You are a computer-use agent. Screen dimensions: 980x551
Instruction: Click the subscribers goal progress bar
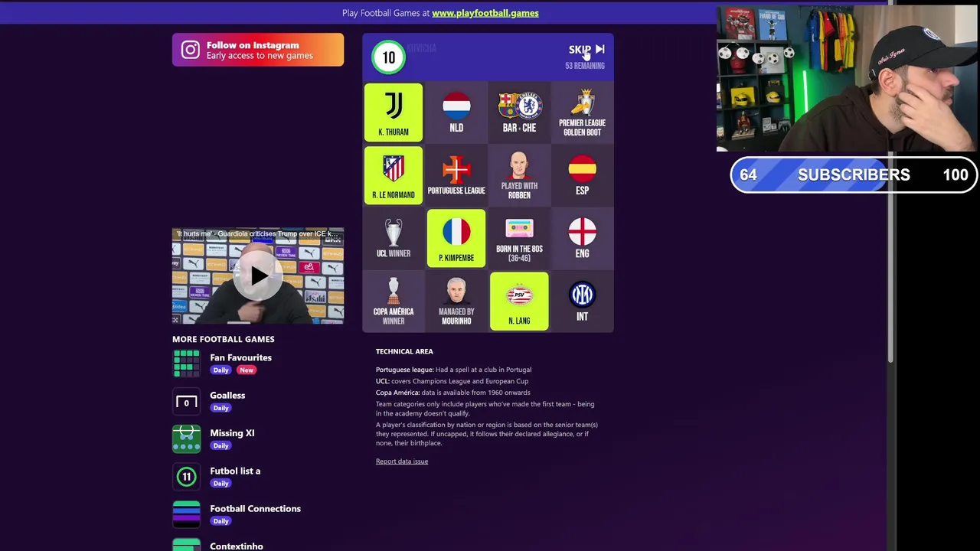pyautogui.click(x=854, y=175)
